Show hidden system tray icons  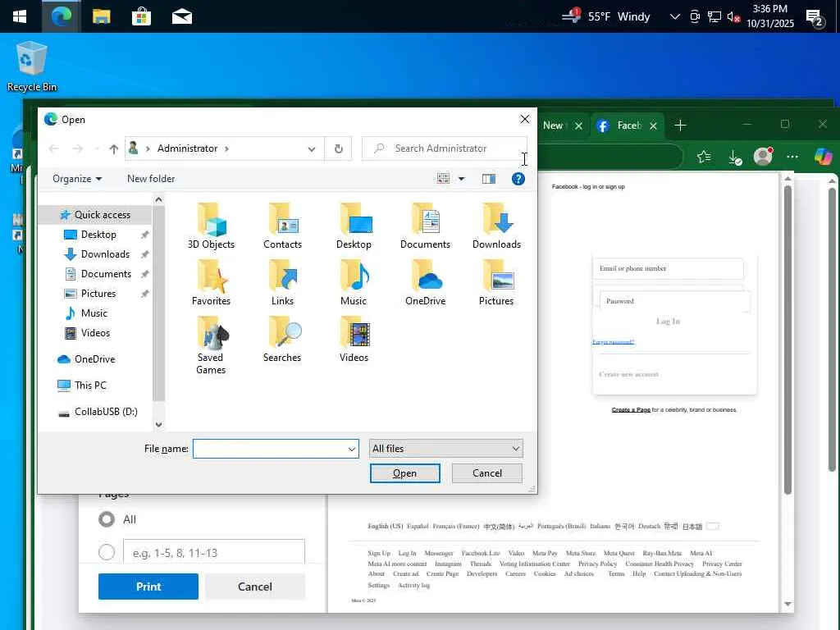coord(675,16)
